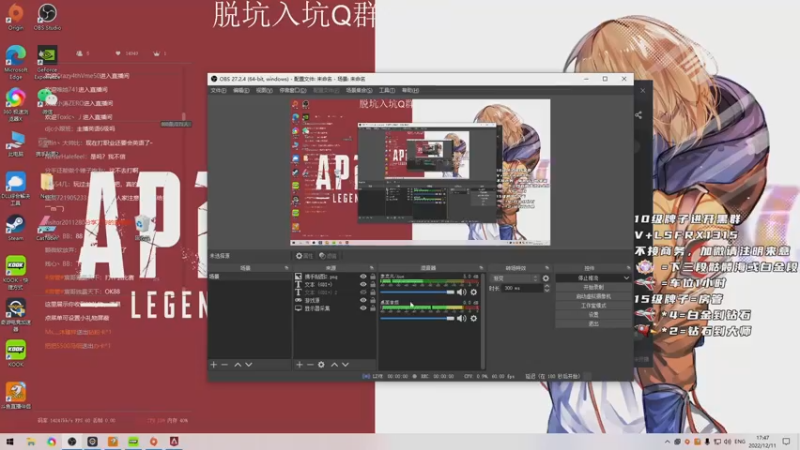Increase transition duration with up stepper
The image size is (800, 450).
[x=546, y=286]
